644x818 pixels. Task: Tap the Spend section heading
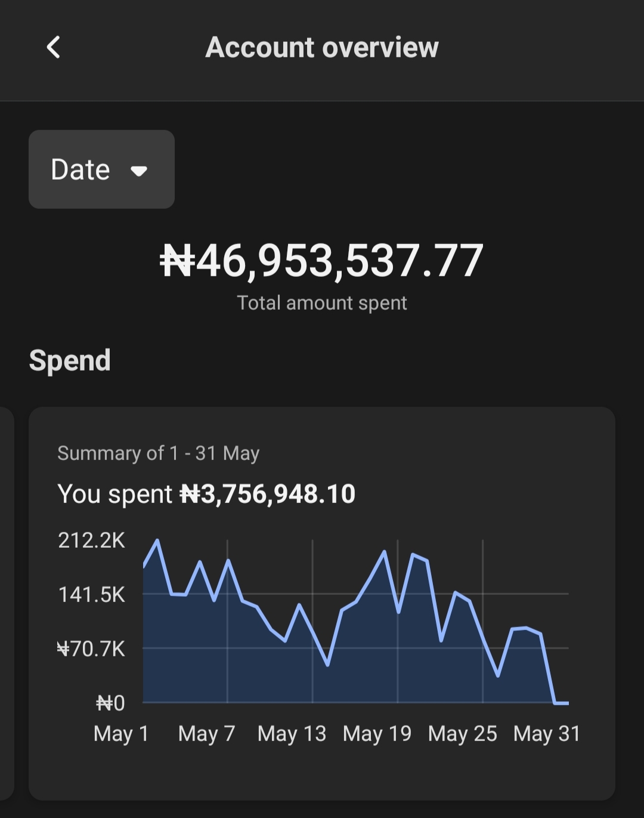(70, 360)
